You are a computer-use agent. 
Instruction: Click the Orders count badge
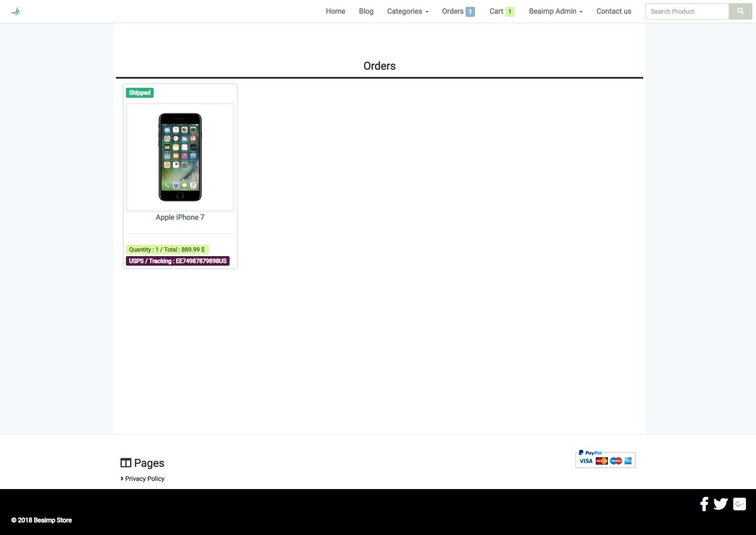pyautogui.click(x=470, y=12)
